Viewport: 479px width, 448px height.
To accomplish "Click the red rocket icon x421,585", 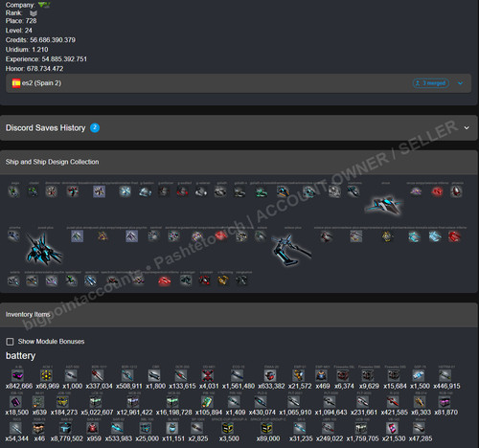I will click(x=393, y=401).
